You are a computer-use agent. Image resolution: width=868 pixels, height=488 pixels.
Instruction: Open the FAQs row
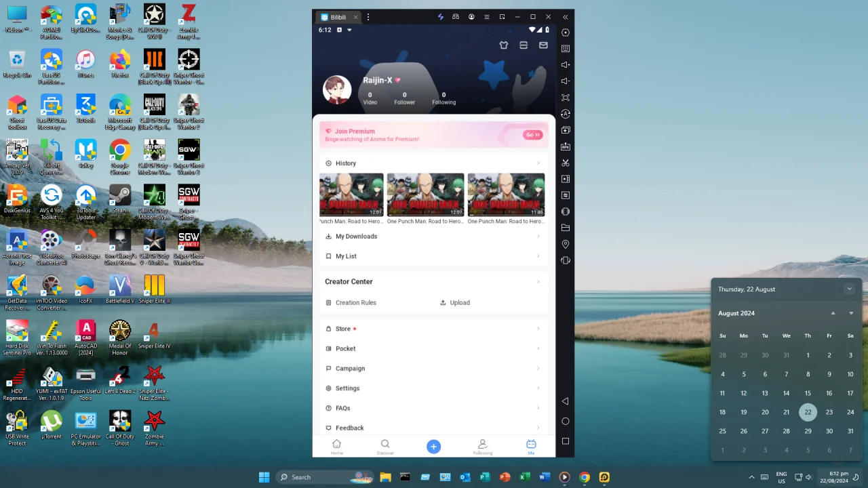coord(433,408)
